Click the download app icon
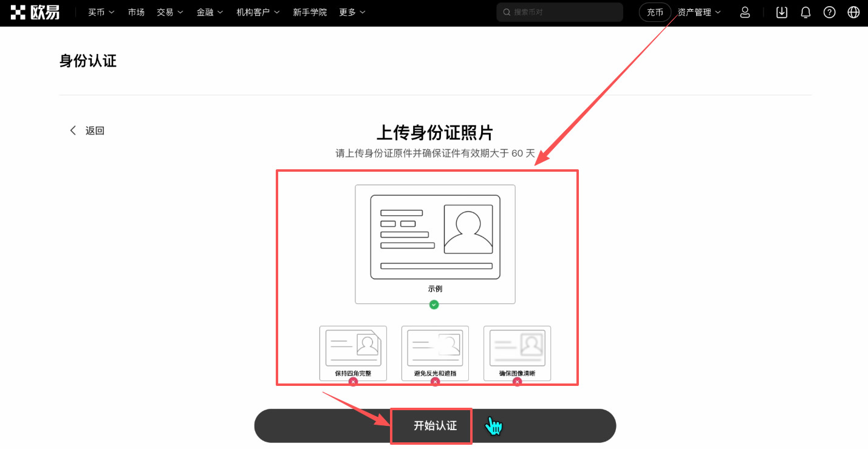 (x=781, y=12)
